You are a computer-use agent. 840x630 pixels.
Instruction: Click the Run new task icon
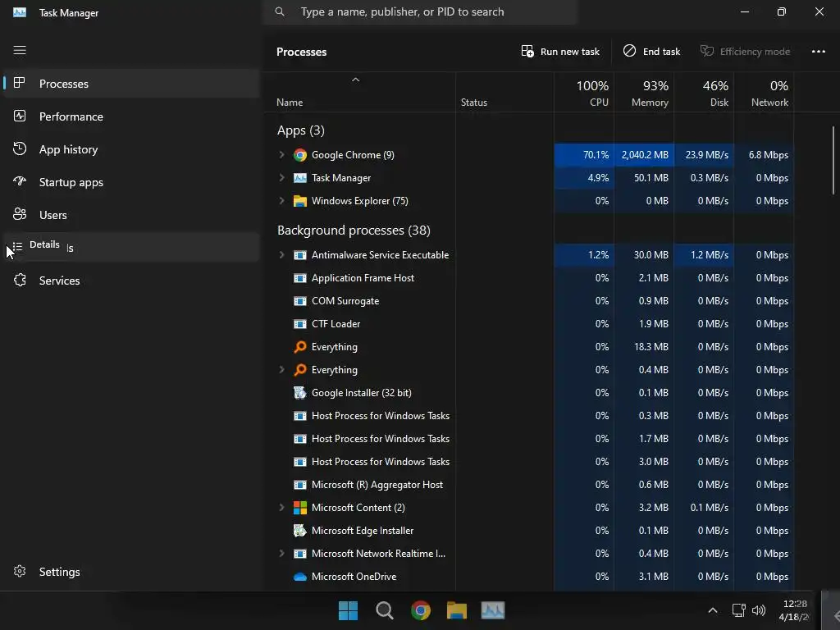[x=527, y=52]
